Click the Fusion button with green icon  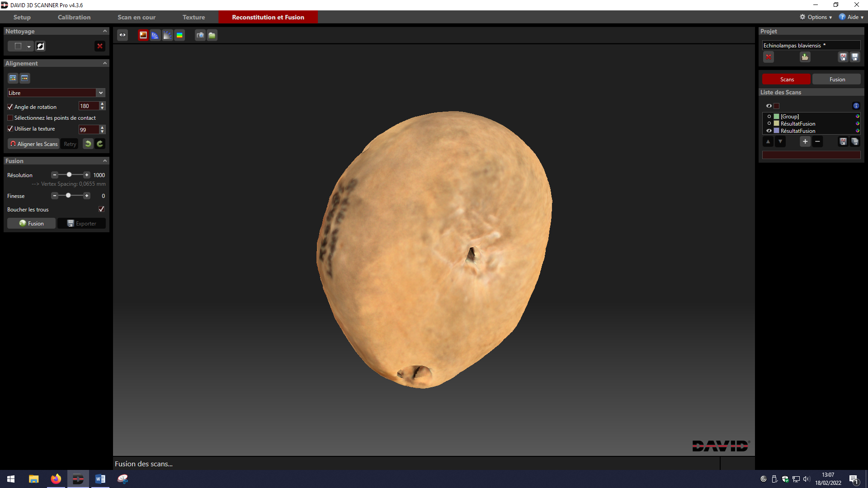[31, 223]
